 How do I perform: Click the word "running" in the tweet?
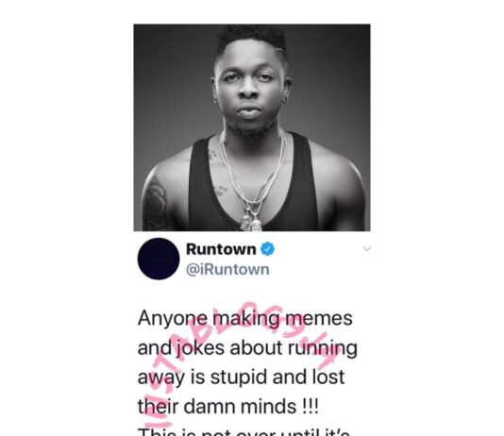(322, 348)
